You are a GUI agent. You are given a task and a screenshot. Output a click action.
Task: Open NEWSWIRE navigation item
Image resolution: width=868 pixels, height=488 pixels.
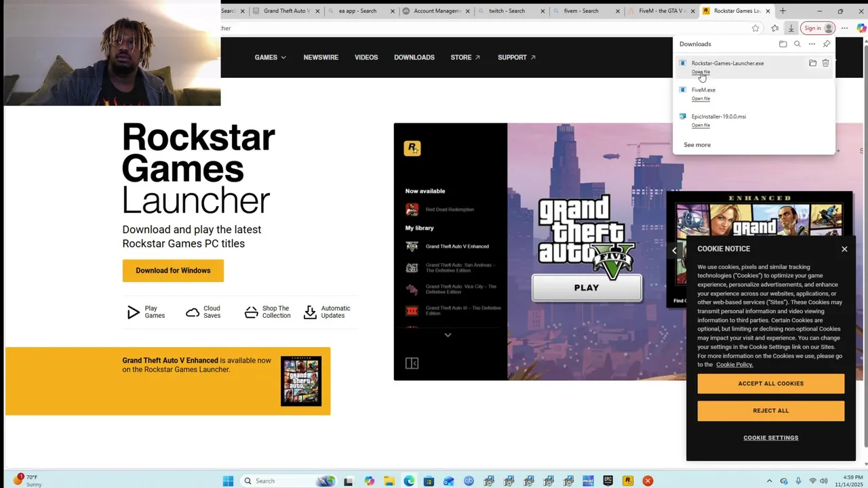[x=321, y=58]
